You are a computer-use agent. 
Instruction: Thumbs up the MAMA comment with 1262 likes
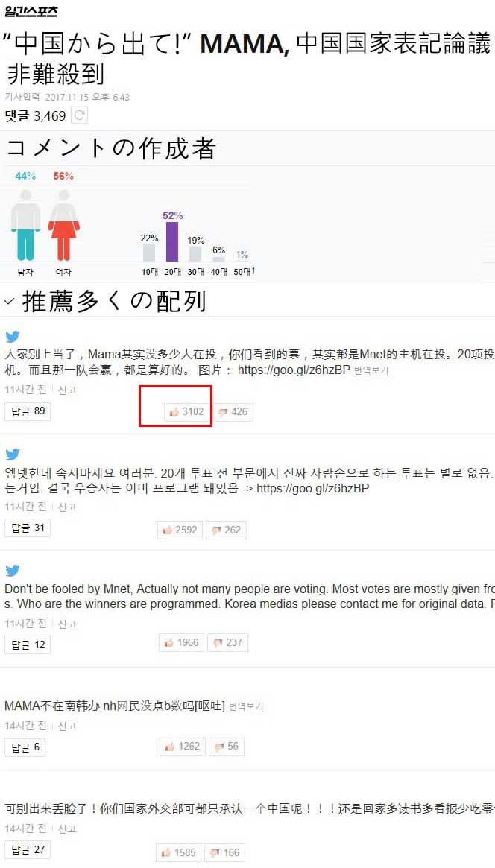182,747
